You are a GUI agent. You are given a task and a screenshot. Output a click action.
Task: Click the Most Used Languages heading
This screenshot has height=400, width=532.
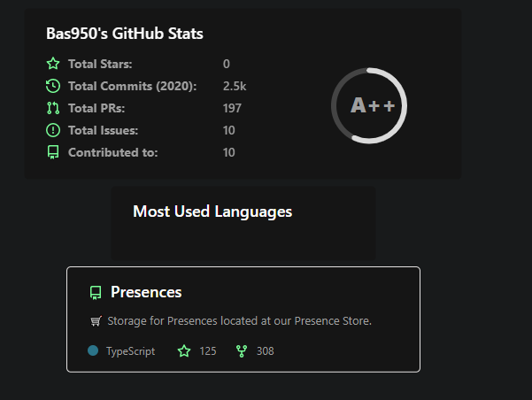coord(212,212)
